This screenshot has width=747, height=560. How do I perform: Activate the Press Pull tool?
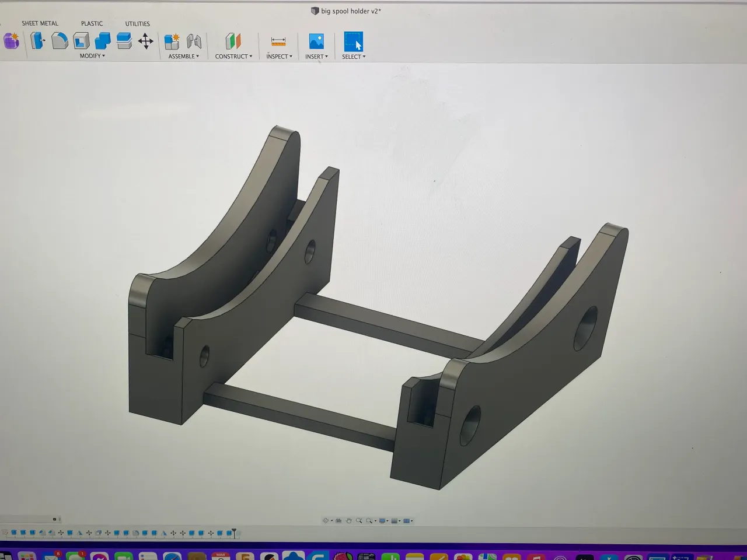click(38, 41)
